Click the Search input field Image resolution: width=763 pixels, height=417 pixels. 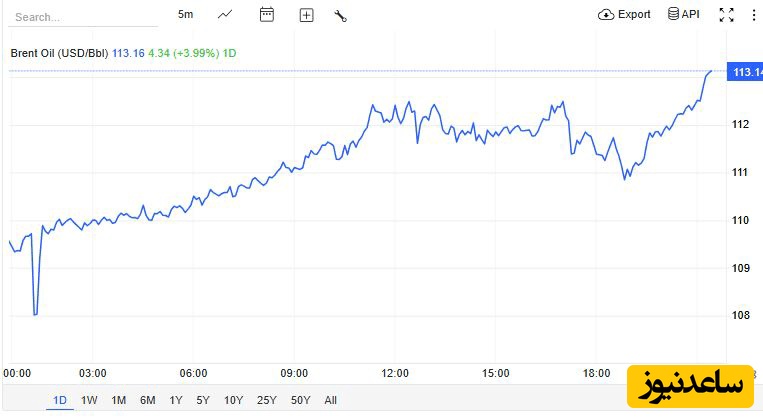tap(83, 18)
